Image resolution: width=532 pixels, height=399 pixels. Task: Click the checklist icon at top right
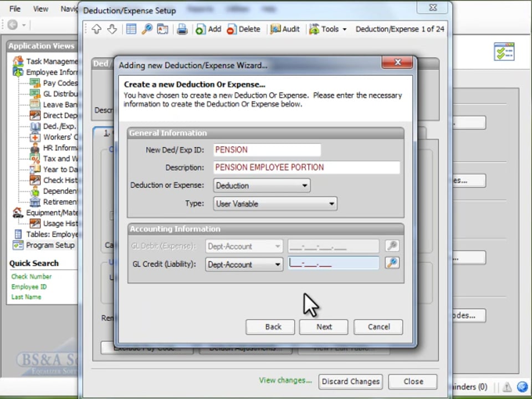click(504, 52)
